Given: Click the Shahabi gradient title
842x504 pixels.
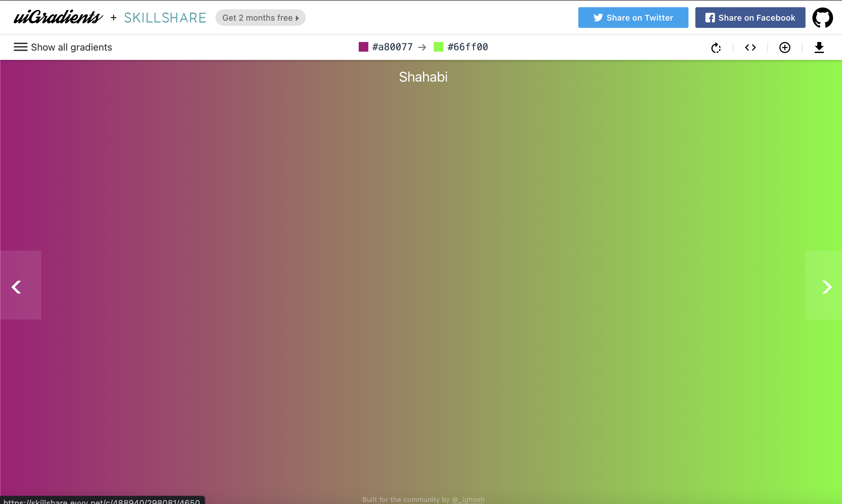Looking at the screenshot, I should pos(423,77).
